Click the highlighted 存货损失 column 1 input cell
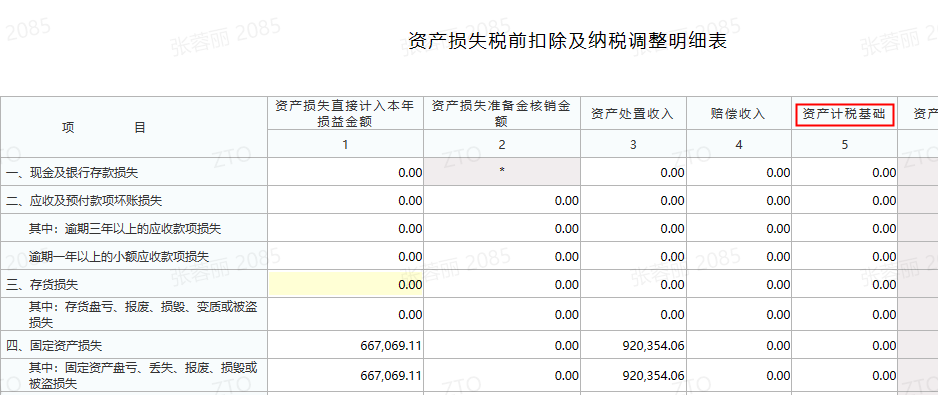This screenshot has width=938, height=395. tap(345, 284)
